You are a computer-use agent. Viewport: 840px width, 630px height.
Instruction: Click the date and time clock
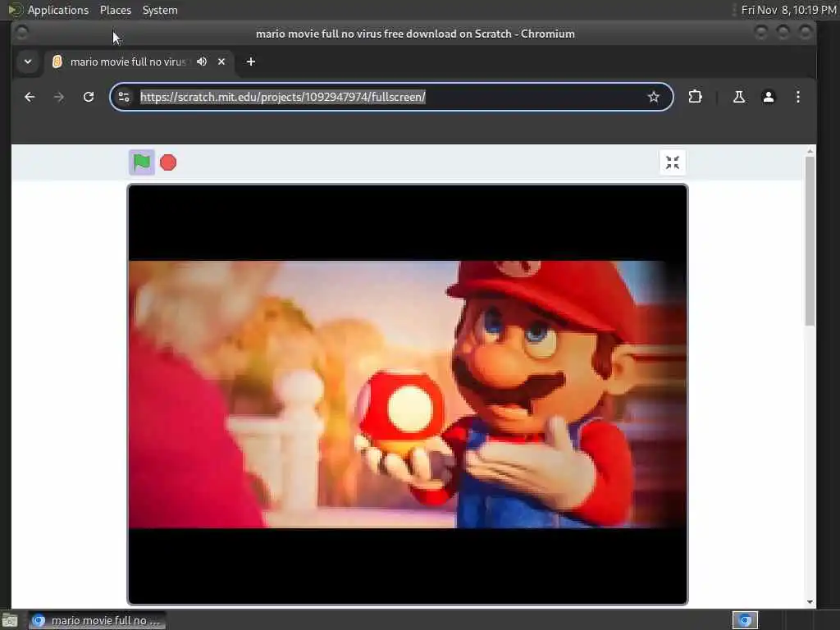tap(789, 10)
